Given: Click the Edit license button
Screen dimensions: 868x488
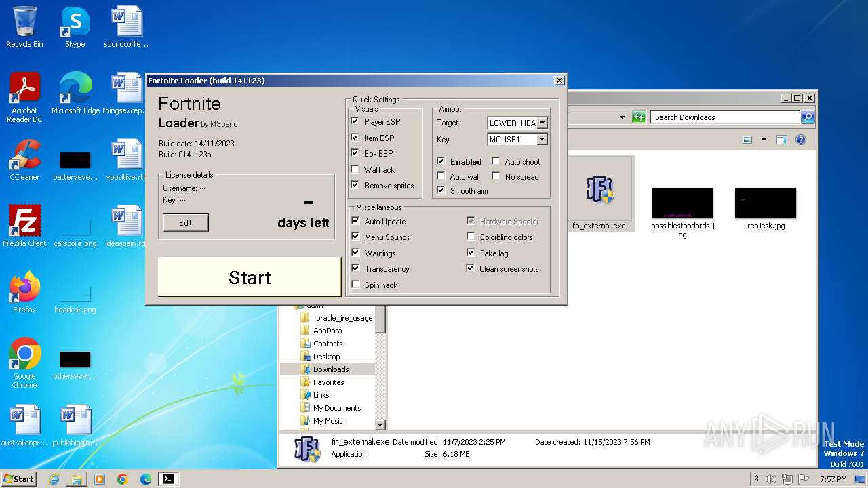Looking at the screenshot, I should pyautogui.click(x=185, y=222).
